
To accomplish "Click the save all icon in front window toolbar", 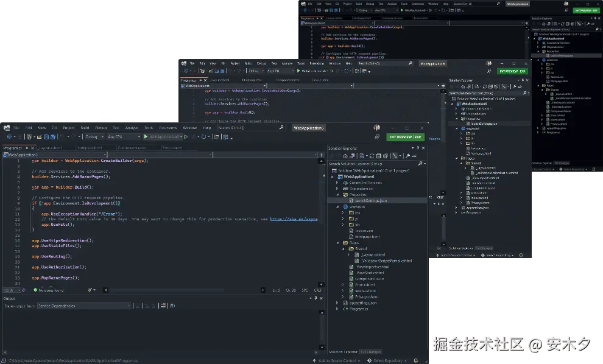I will pos(52,137).
